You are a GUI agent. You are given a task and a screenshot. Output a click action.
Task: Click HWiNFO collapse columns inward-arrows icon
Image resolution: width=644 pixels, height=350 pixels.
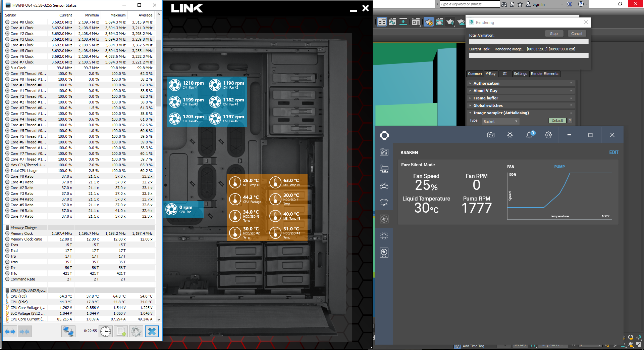[x=24, y=332]
